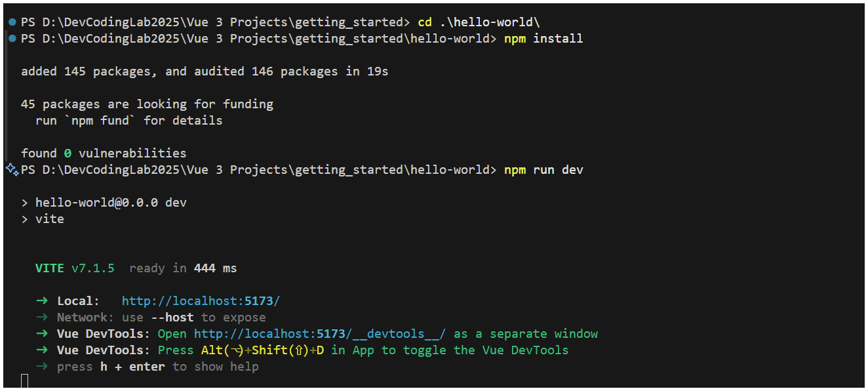Click the "npm install" command text
Screen dimensions: 868x391
[x=543, y=39]
